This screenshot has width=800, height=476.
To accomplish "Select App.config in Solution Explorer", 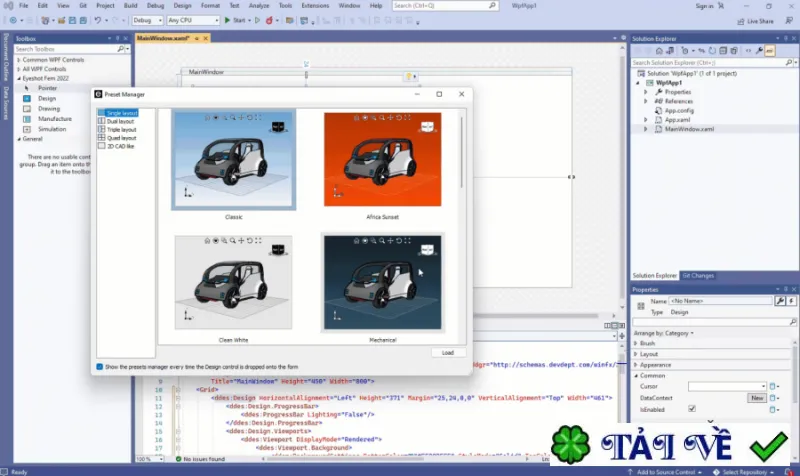I will [679, 111].
